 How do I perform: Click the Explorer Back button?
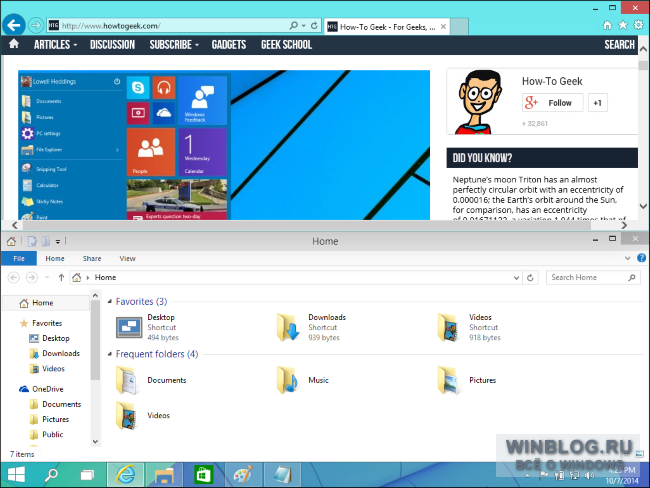pyautogui.click(x=14, y=277)
